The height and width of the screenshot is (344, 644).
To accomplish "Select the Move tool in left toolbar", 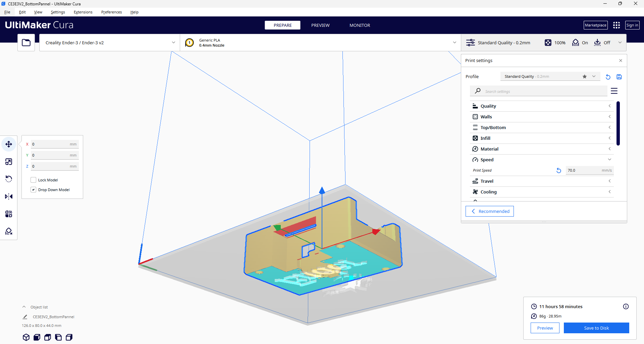I will click(x=9, y=144).
